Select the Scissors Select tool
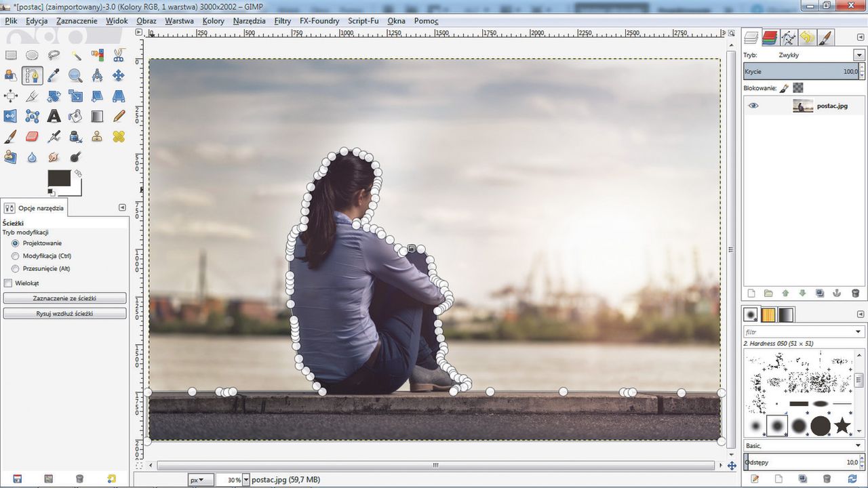This screenshot has height=488, width=868. (x=119, y=55)
